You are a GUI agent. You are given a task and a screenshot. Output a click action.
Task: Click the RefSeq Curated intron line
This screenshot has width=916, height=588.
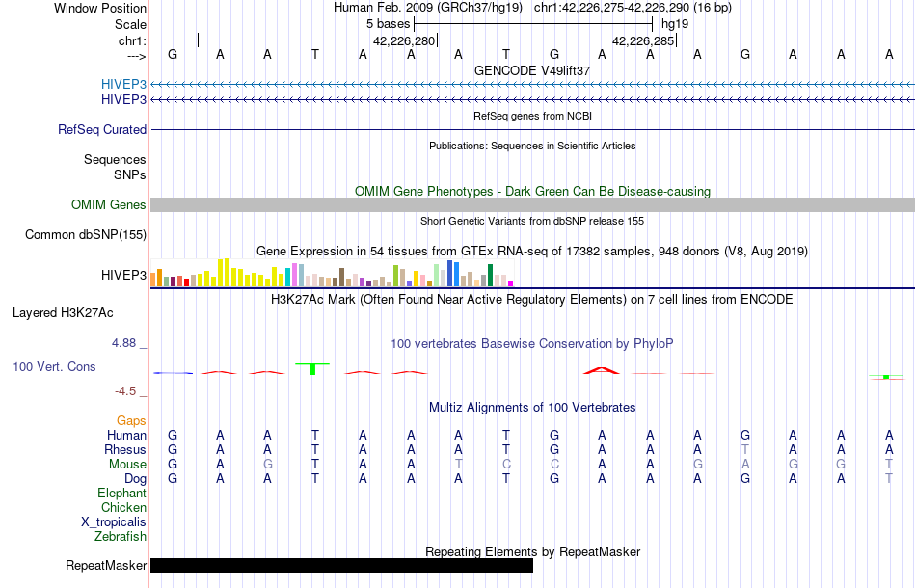532,129
